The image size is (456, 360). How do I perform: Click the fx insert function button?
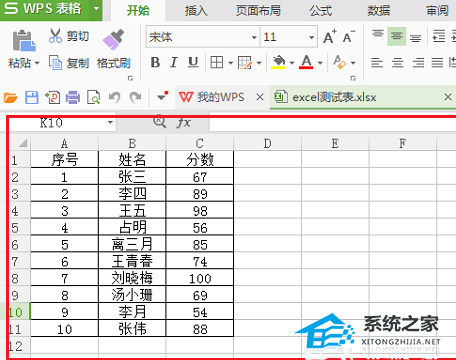click(184, 123)
